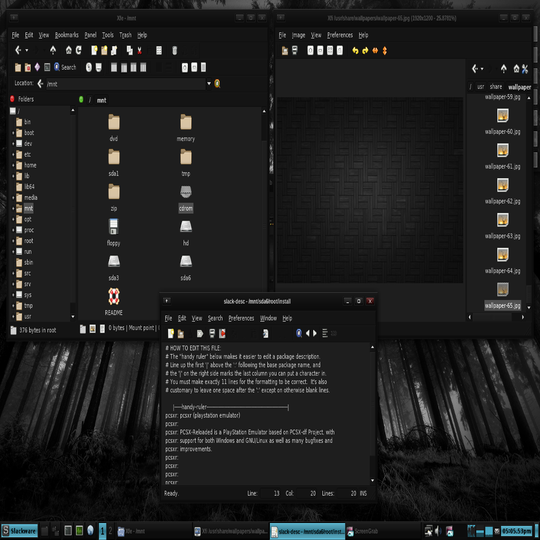Mirror image horizontally with orange arrows icon
Image resolution: width=540 pixels, height=540 pixels.
[375, 51]
